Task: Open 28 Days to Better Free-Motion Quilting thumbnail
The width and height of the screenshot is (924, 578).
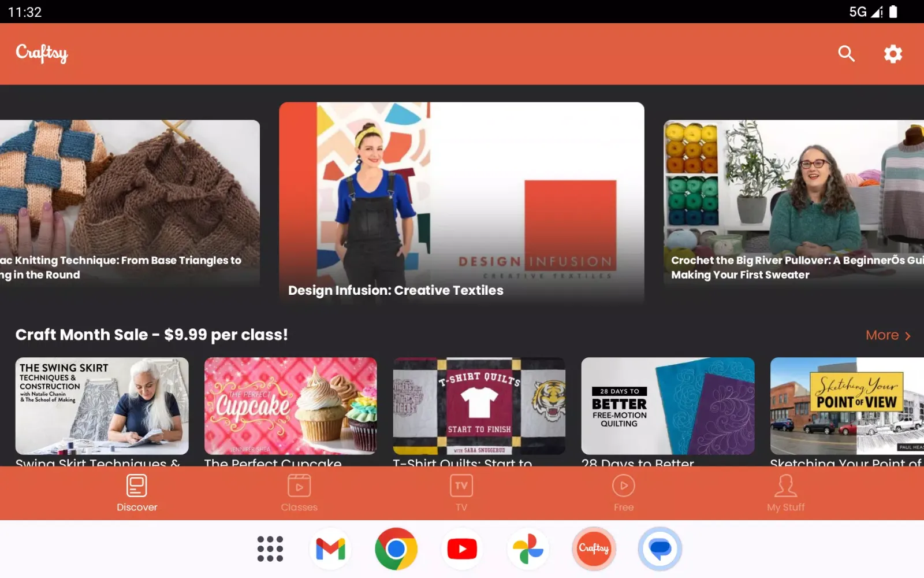Action: click(668, 406)
